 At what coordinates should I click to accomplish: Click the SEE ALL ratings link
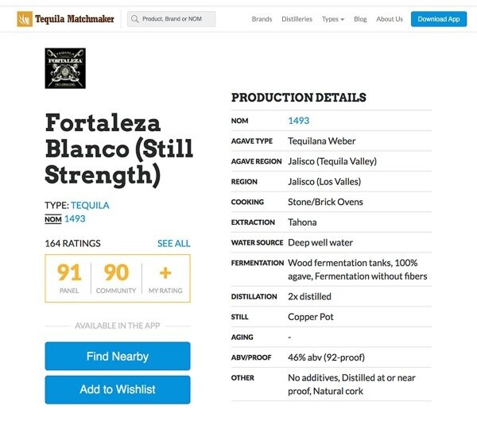pyautogui.click(x=173, y=243)
